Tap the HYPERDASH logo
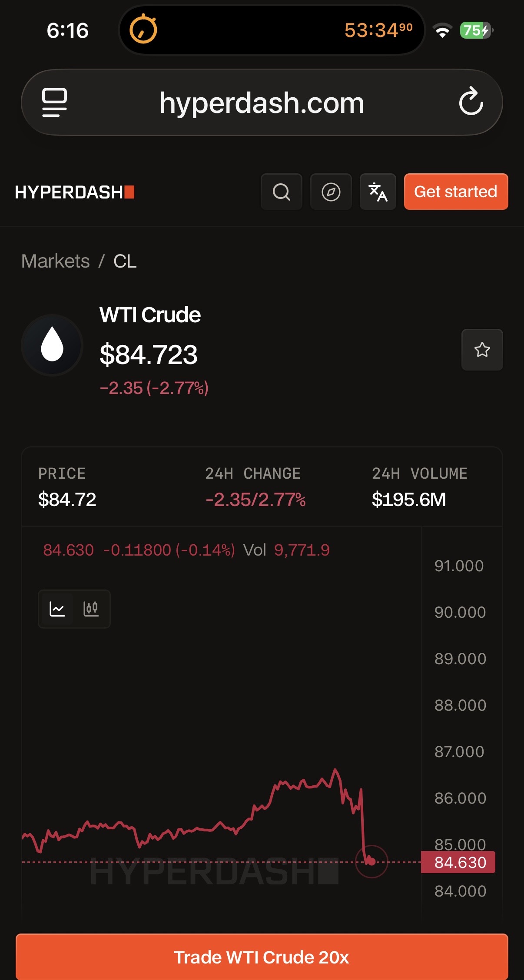Viewport: 524px width, 980px height. (x=75, y=192)
